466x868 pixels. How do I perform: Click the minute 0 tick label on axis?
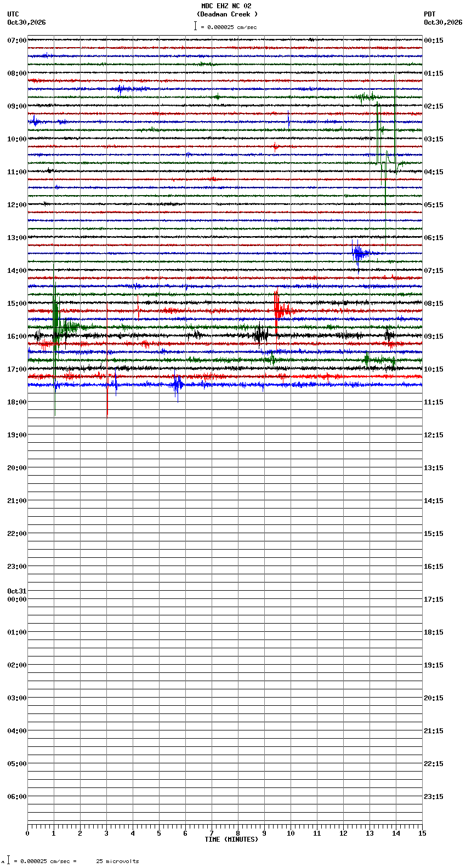(27, 833)
